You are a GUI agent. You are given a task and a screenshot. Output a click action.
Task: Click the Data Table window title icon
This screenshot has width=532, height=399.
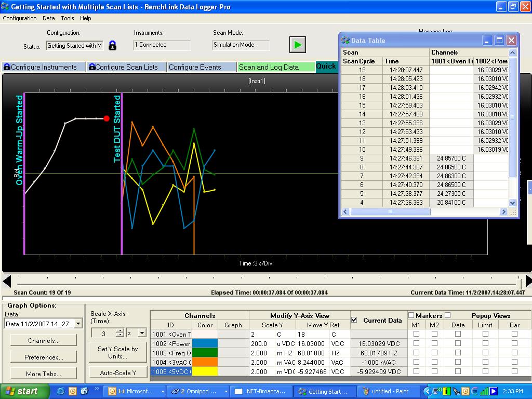click(x=345, y=41)
